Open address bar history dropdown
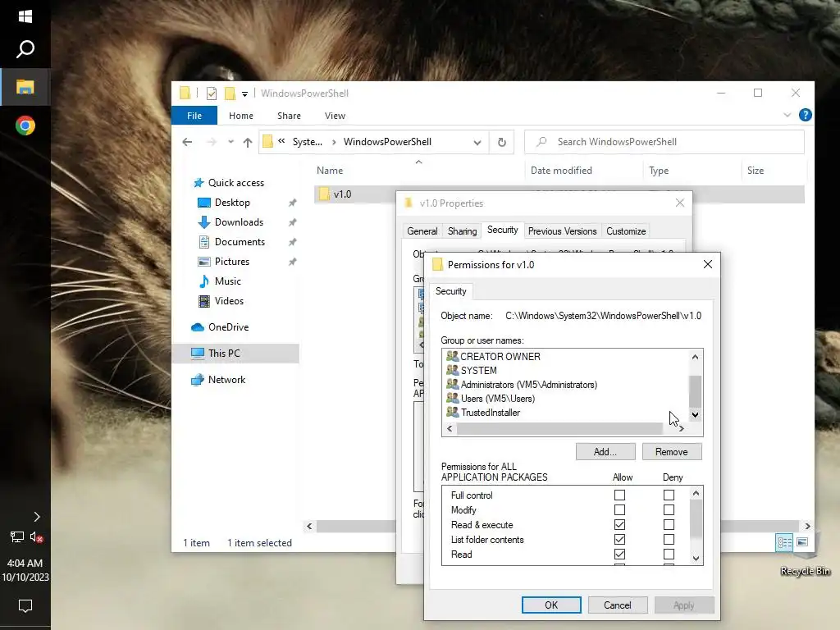 [x=477, y=143]
